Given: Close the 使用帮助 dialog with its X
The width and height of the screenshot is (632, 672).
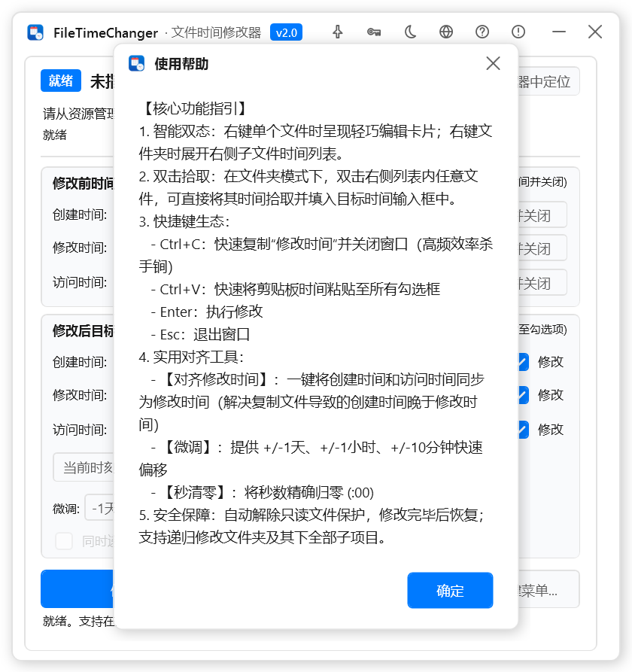Looking at the screenshot, I should click(493, 63).
